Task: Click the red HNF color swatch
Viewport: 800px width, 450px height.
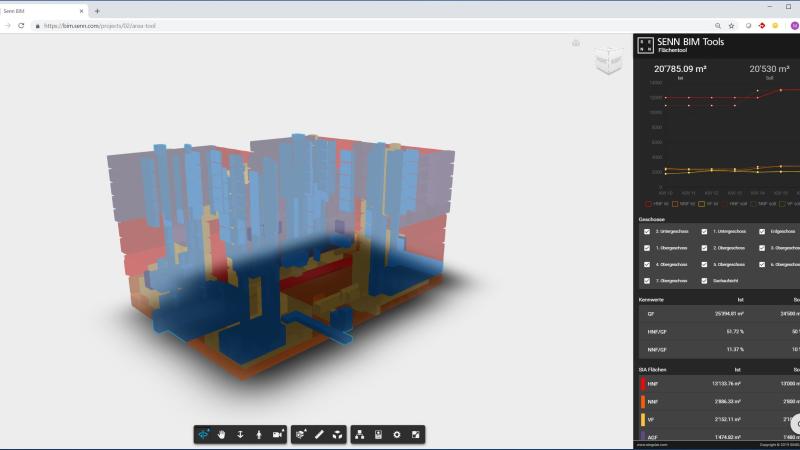Action: [x=642, y=384]
